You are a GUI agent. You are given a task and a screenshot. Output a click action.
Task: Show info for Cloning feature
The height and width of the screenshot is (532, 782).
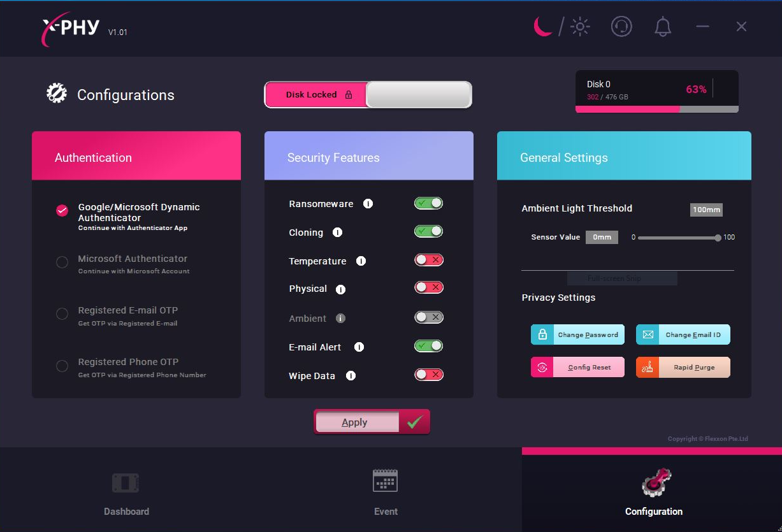338,233
